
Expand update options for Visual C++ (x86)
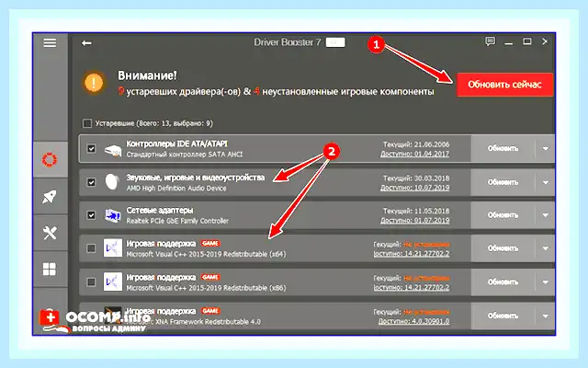pyautogui.click(x=546, y=282)
